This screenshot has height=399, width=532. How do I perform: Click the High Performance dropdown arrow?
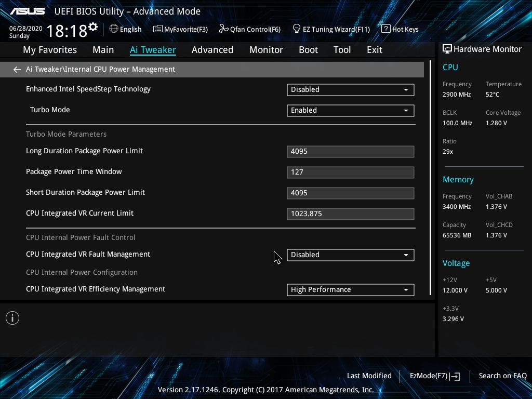tap(406, 290)
